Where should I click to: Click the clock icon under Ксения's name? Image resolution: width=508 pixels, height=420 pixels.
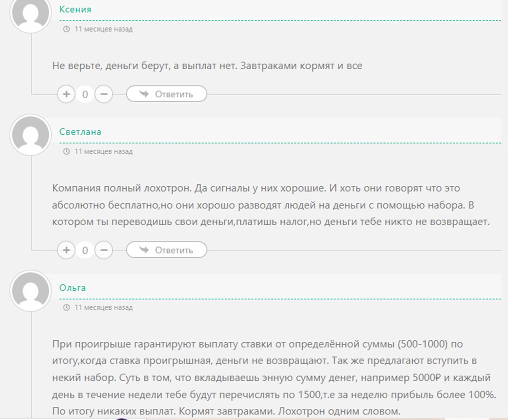coord(66,29)
